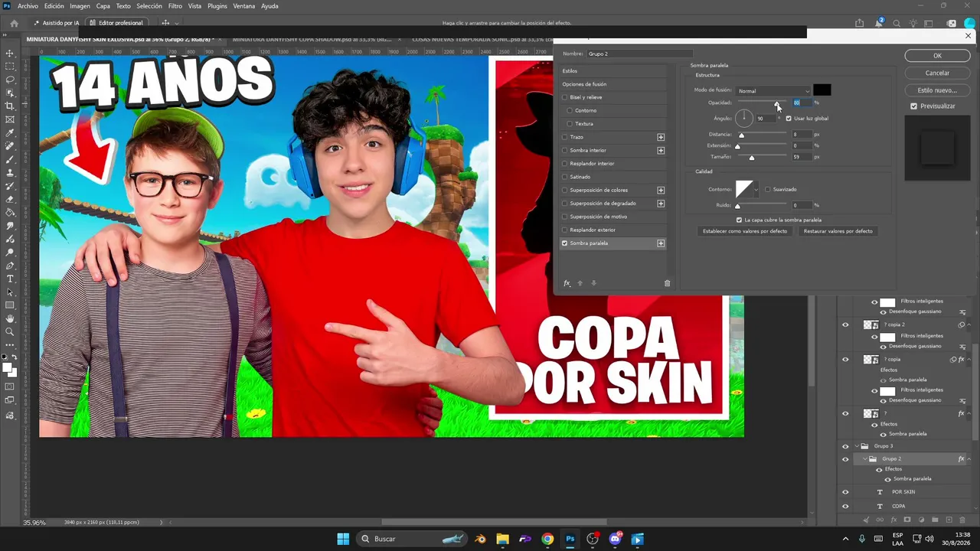This screenshot has height=551, width=980.
Task: Open Google Chrome from the taskbar
Action: (547, 539)
